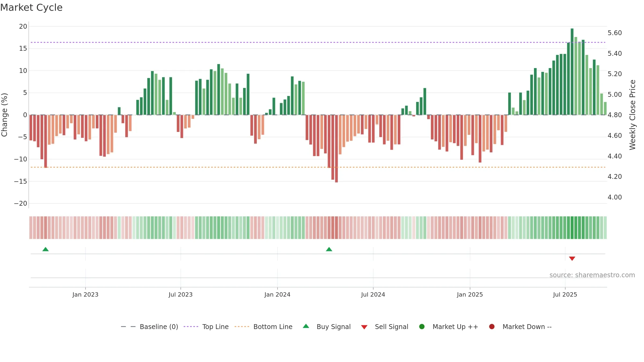The width and height of the screenshot is (644, 362).
Task: Click the orange dotted Bottom Line in the chart
Action: click(318, 167)
